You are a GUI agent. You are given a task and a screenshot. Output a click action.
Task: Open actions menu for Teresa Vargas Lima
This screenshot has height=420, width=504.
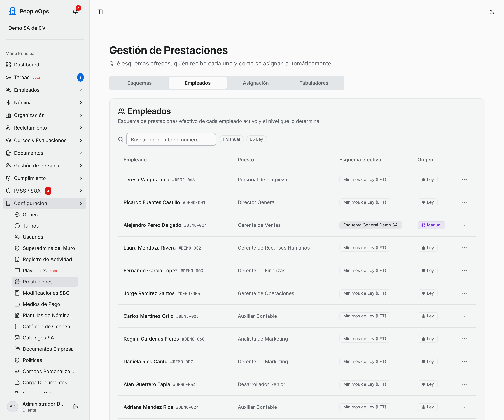click(464, 180)
